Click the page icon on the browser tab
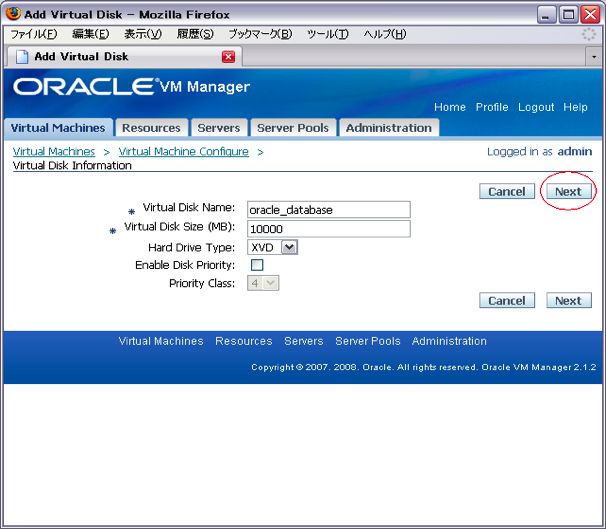Image resolution: width=606 pixels, height=529 pixels. click(x=22, y=57)
